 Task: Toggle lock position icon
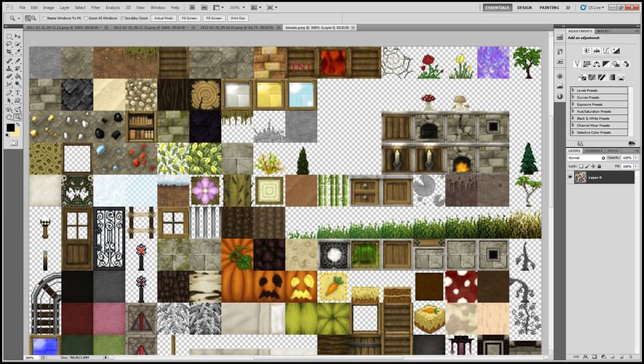click(594, 167)
